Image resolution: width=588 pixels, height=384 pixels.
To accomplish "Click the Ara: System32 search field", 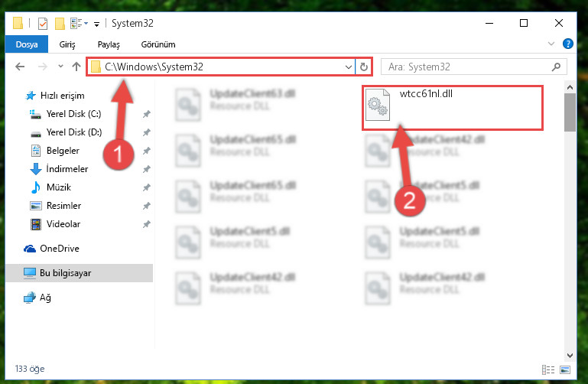I will tap(468, 67).
